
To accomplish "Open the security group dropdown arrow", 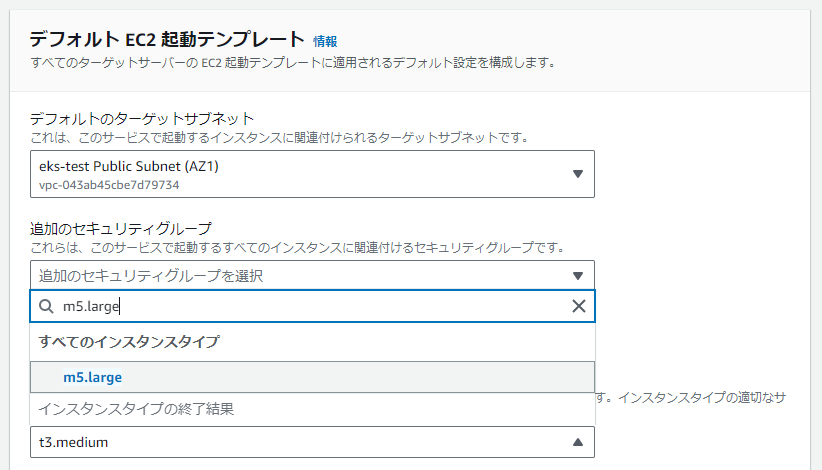I will coord(577,276).
